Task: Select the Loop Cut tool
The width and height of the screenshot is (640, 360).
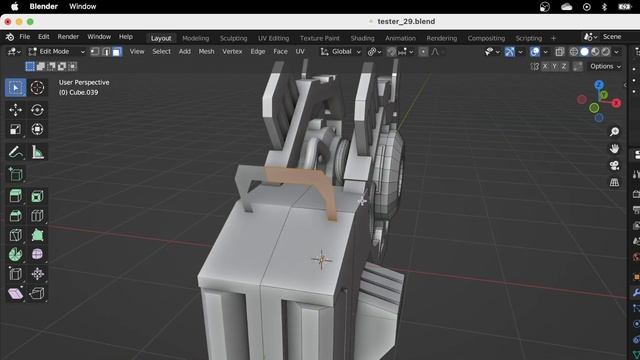Action: click(x=37, y=216)
